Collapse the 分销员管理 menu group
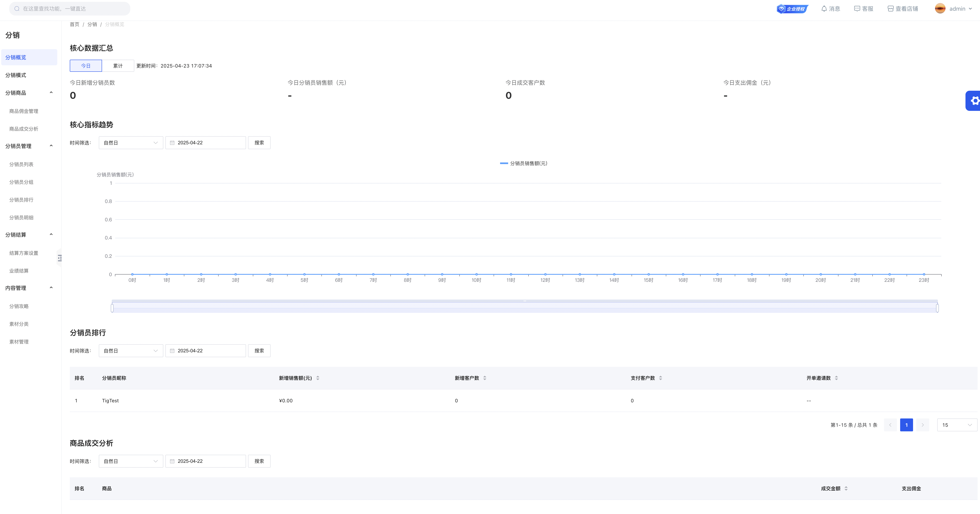This screenshot has width=980, height=514. pos(51,146)
